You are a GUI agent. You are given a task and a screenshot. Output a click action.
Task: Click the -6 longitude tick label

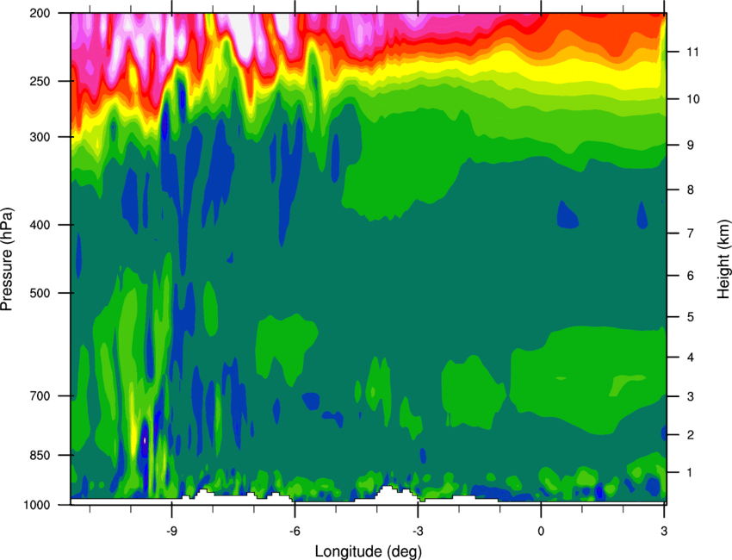click(x=295, y=532)
